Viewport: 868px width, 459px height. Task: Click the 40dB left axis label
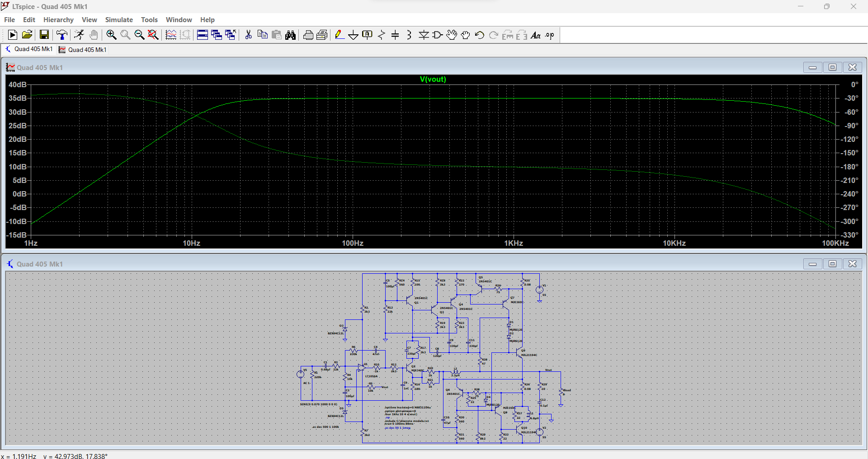pyautogui.click(x=18, y=84)
